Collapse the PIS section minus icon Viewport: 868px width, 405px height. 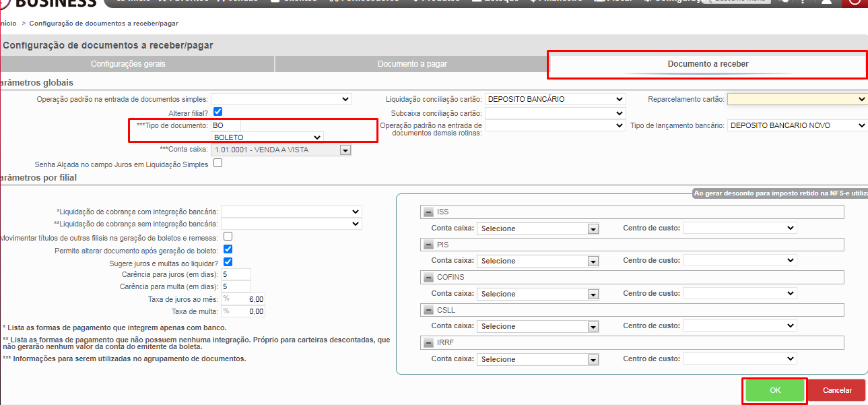pos(428,245)
